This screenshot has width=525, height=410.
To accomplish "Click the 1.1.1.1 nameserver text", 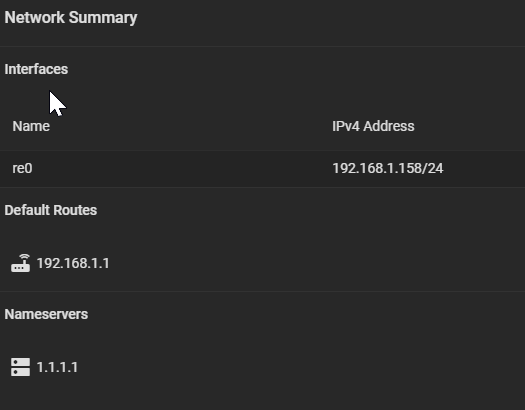I will pyautogui.click(x=57, y=367).
